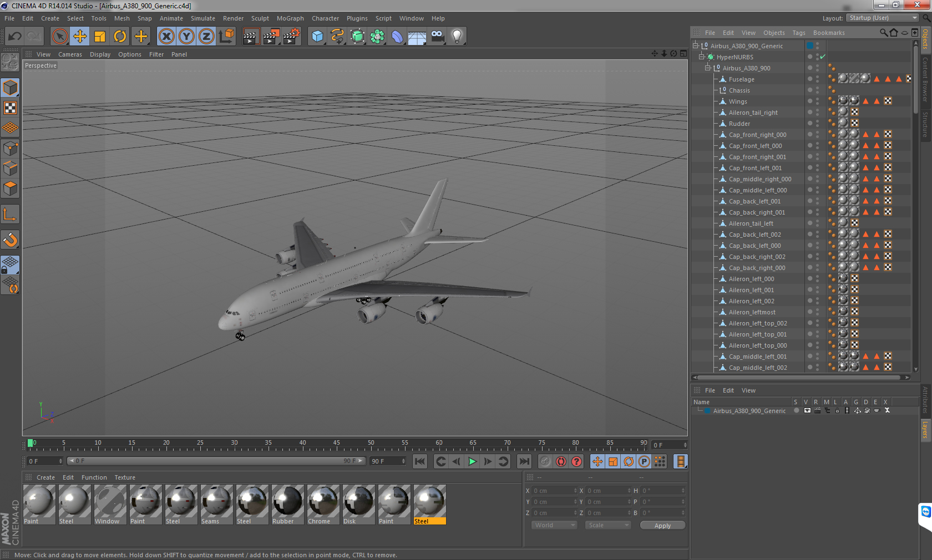Add a Floor environment object
Image resolution: width=932 pixels, height=560 pixels.
[x=417, y=37]
